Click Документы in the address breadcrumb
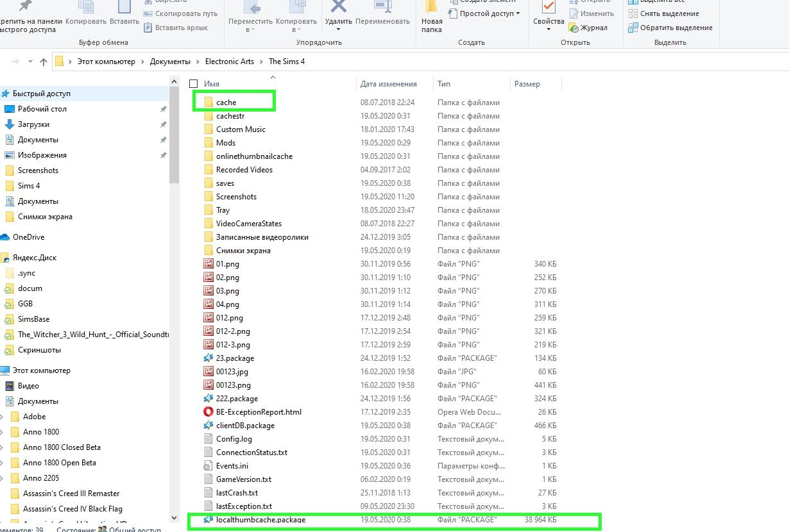This screenshot has width=789, height=532. [x=170, y=62]
